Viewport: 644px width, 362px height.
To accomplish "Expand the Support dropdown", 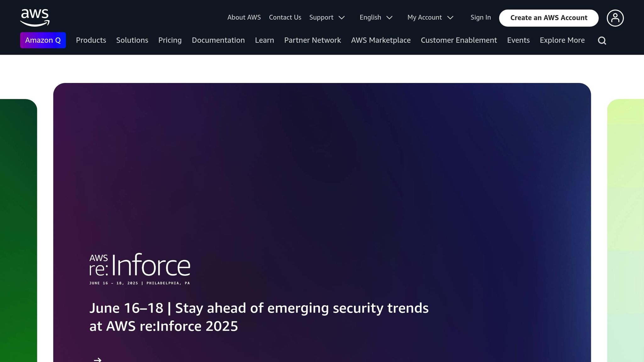I will [x=327, y=18].
